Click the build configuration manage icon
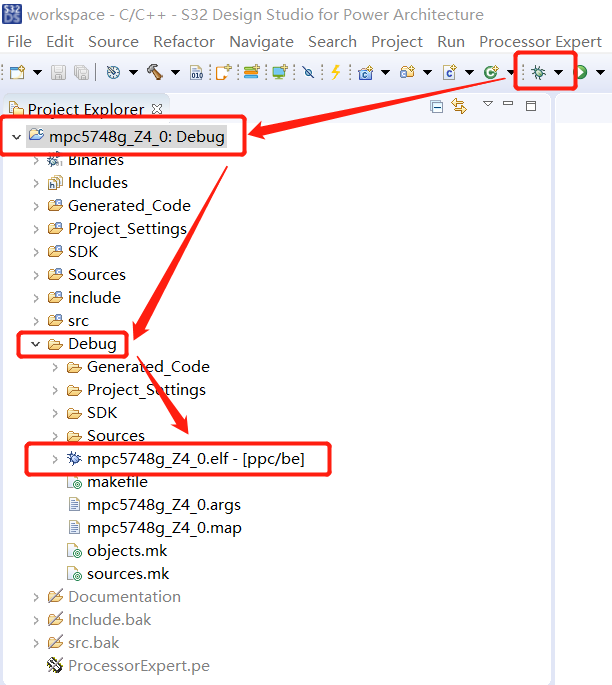The height and width of the screenshot is (685, 612). [113, 72]
